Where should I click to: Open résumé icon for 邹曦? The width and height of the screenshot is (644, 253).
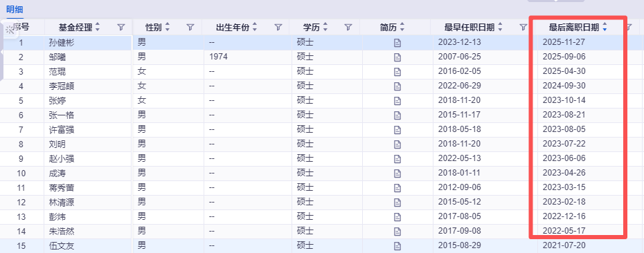point(397,57)
